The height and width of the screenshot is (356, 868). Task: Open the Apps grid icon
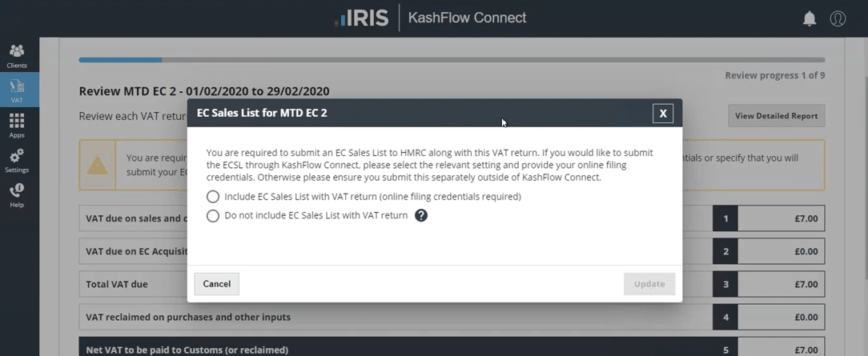16,125
